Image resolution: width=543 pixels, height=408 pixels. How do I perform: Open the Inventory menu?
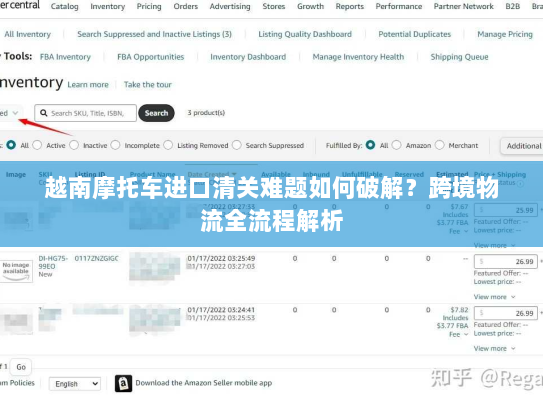point(108,6)
